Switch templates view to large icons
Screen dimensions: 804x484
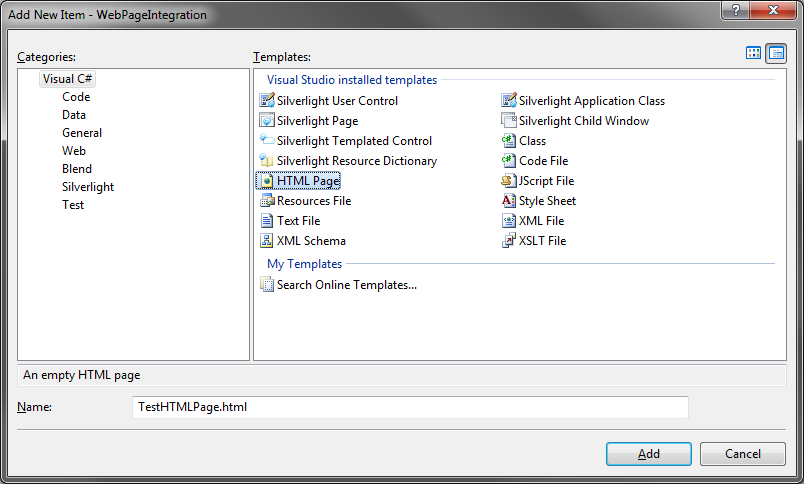click(753, 53)
